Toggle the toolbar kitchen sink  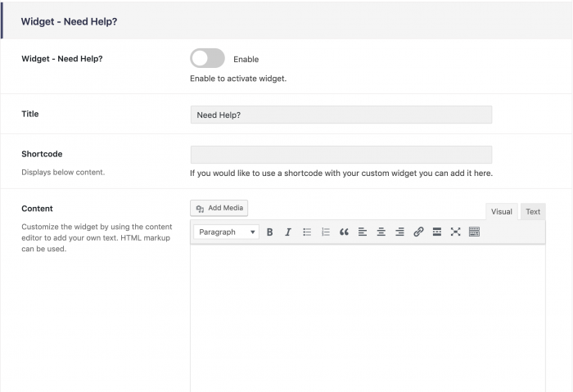tap(474, 232)
